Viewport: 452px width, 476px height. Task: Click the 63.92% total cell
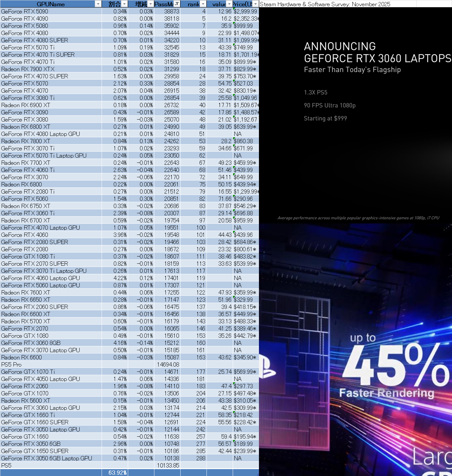tap(115, 472)
